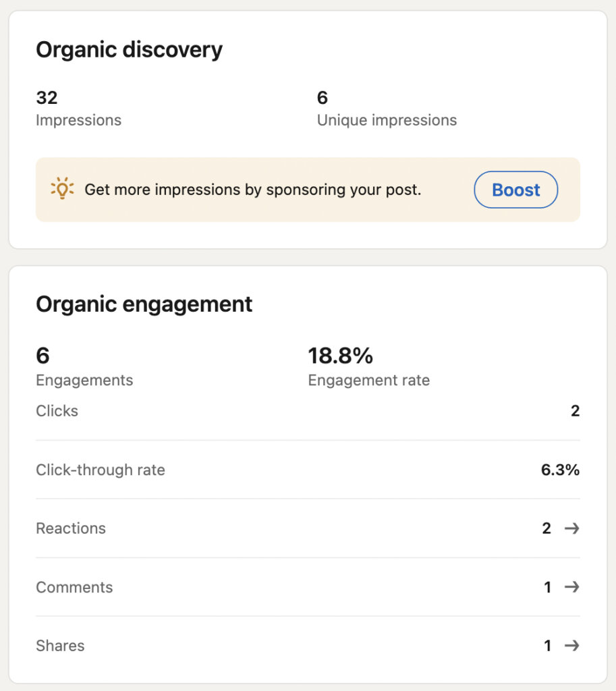Open Comments details via its arrow icon

click(571, 587)
